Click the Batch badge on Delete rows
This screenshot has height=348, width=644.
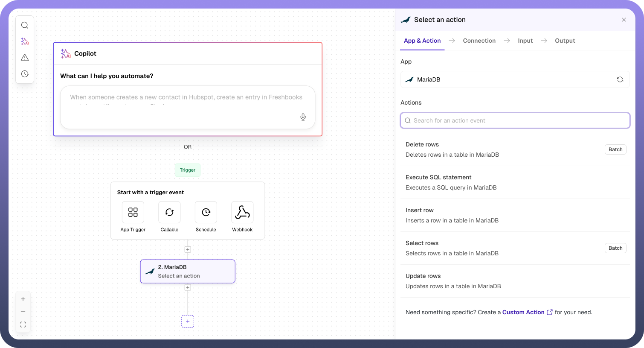tap(615, 149)
